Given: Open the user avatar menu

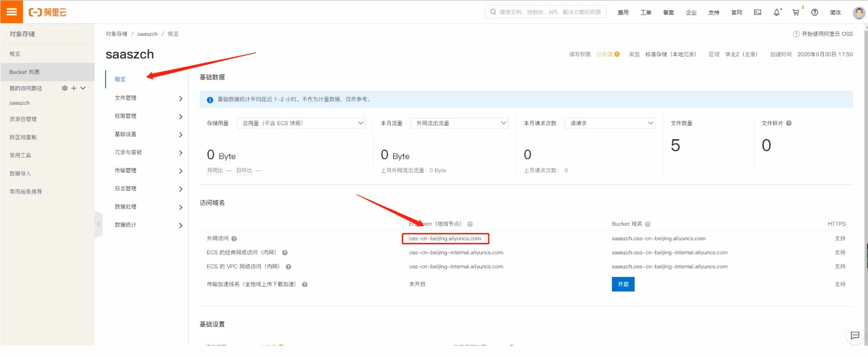Looking at the screenshot, I should click(x=859, y=13).
